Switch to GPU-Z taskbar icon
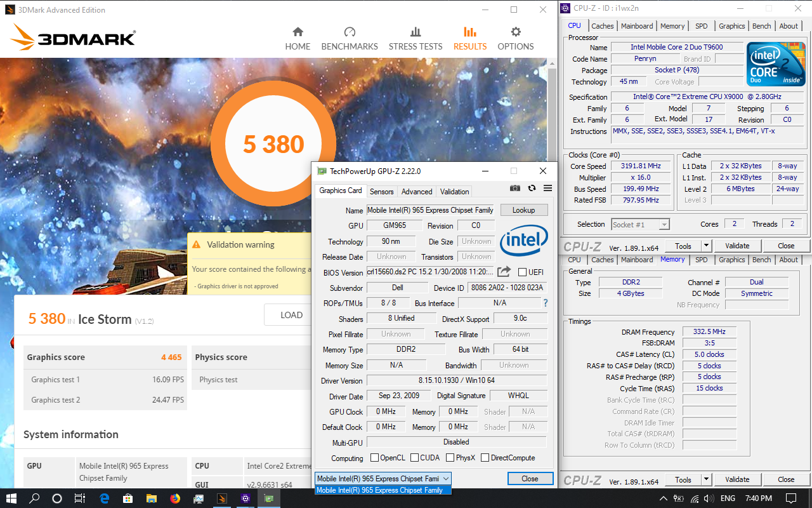The height and width of the screenshot is (508, 812). pos(269,498)
